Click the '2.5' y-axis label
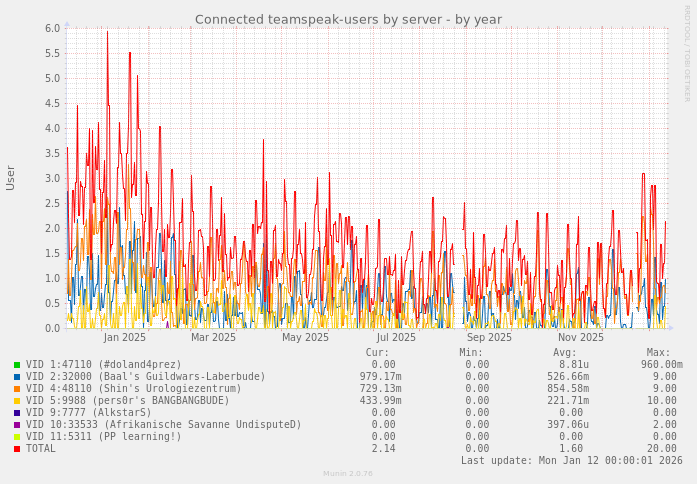697x484 pixels. click(x=52, y=204)
